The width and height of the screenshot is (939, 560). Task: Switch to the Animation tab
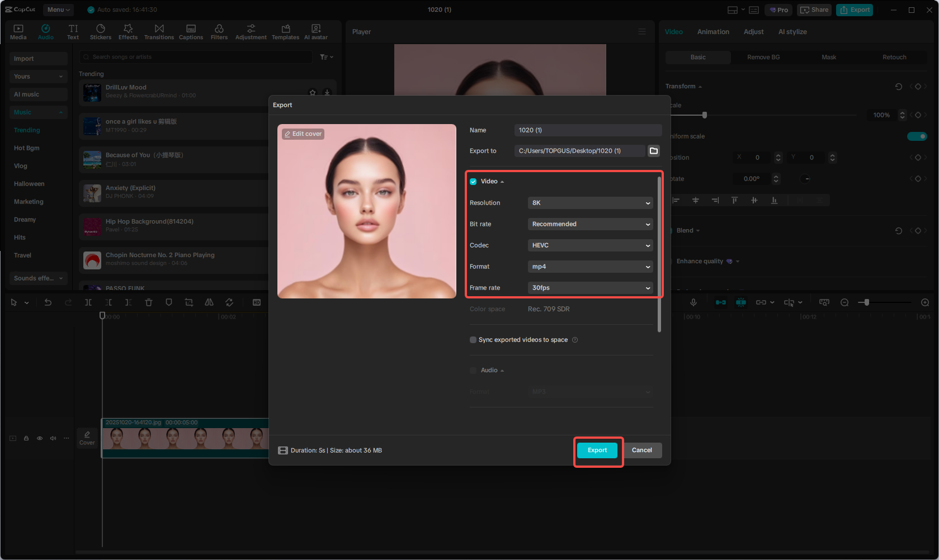pyautogui.click(x=713, y=32)
